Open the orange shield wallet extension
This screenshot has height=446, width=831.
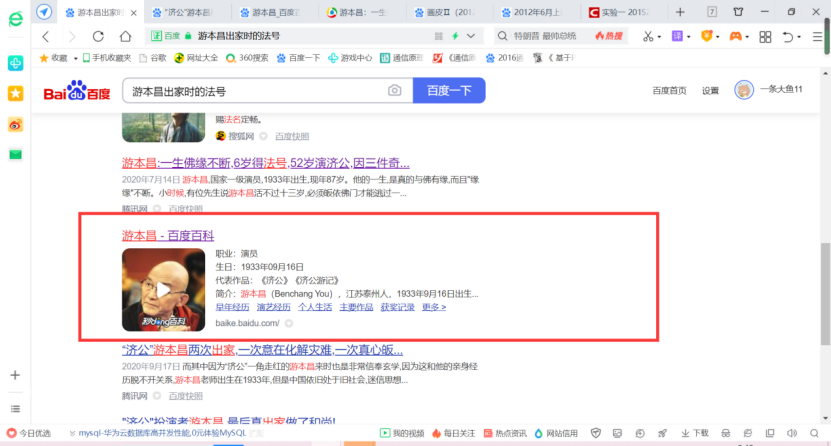[706, 36]
